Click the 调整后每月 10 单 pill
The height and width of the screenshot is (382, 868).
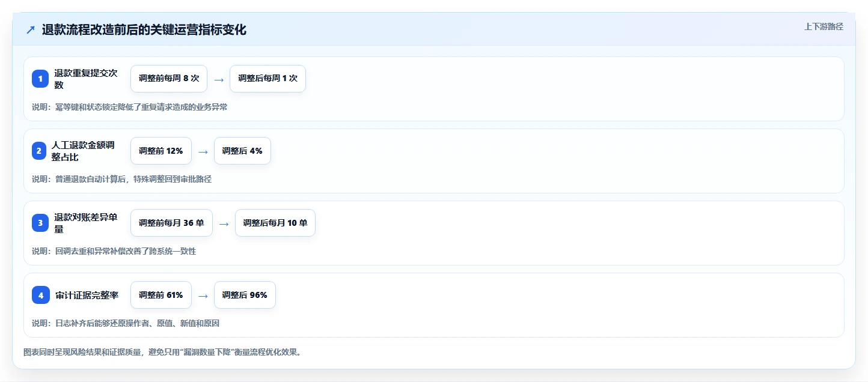pos(275,223)
